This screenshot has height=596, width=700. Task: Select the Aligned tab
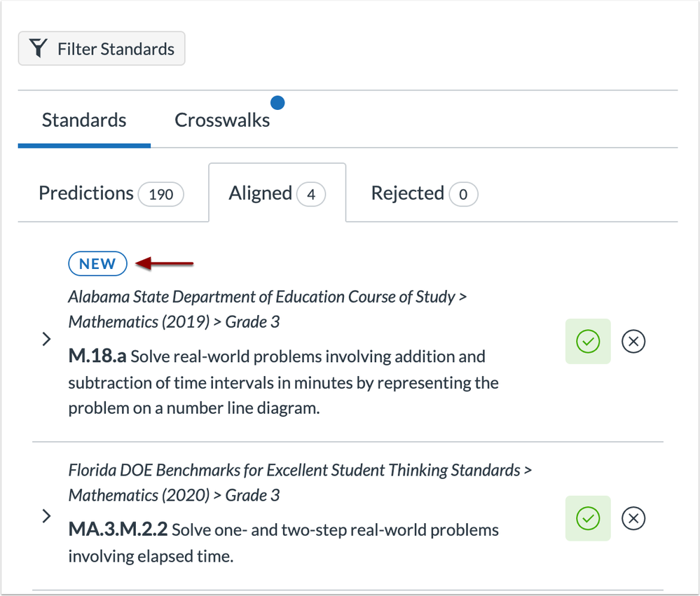pos(277,193)
